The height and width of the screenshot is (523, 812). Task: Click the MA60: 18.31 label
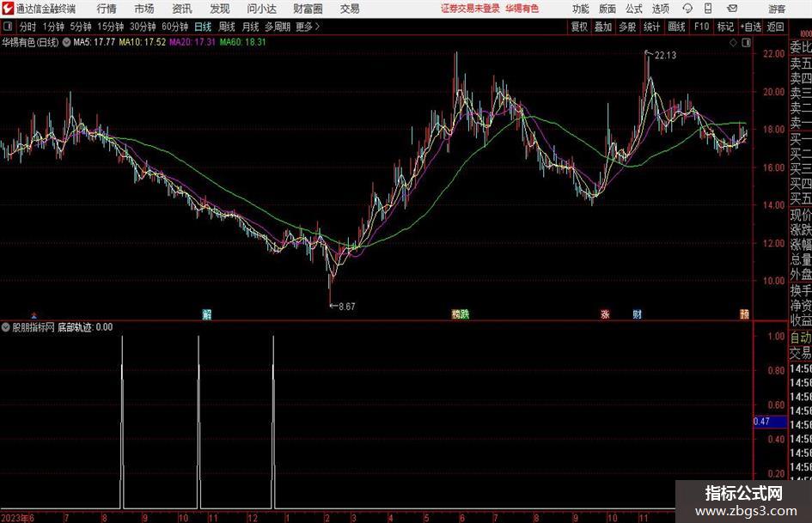coord(243,42)
